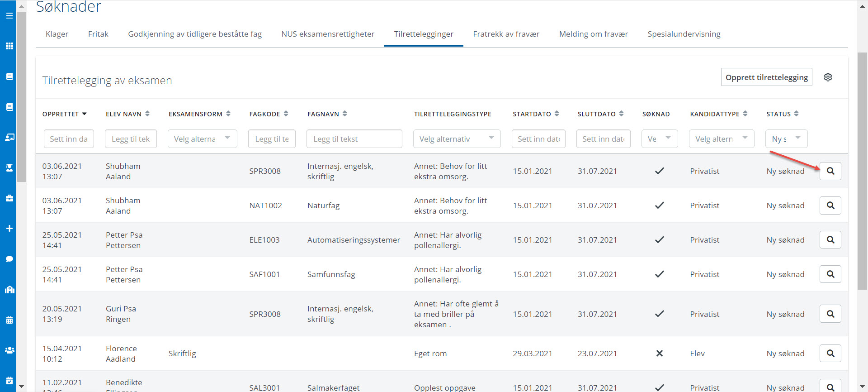
Task: Sort by Kandidattype column
Action: click(718, 114)
